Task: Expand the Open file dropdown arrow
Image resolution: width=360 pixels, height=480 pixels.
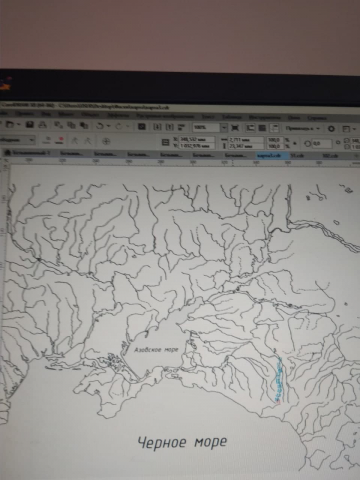Action: pos(18,125)
